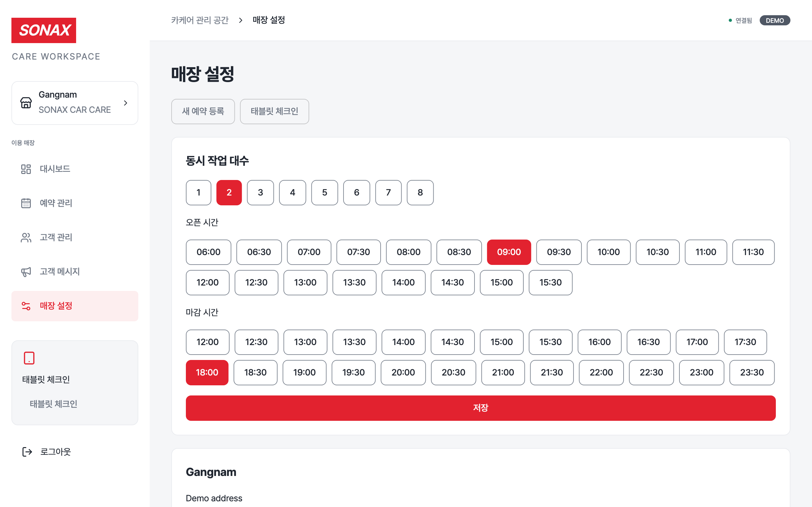Image resolution: width=812 pixels, height=507 pixels.
Task: Click the 고객 관리 people icon
Action: click(26, 237)
